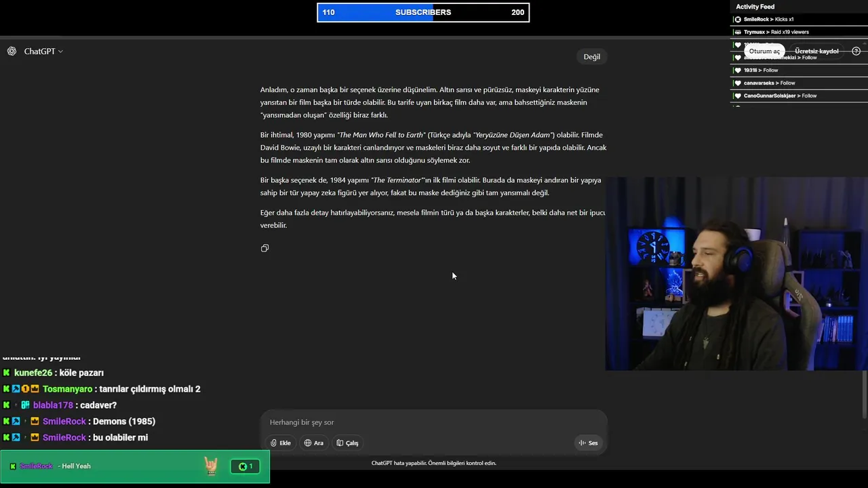The height and width of the screenshot is (488, 868).
Task: Click 'The Man Who Fell to Earth' text
Action: pos(382,135)
